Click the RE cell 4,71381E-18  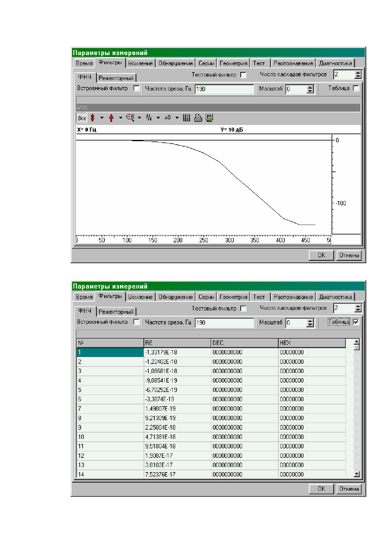pyautogui.click(x=177, y=437)
